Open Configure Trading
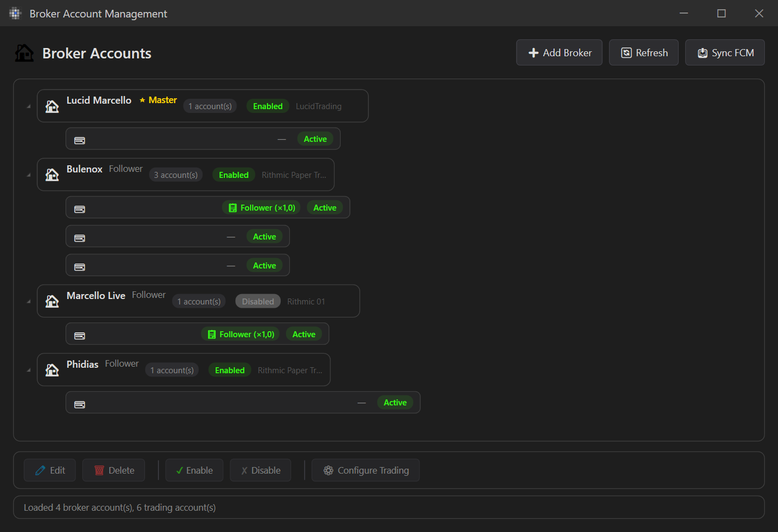This screenshot has width=778, height=532. pyautogui.click(x=366, y=470)
